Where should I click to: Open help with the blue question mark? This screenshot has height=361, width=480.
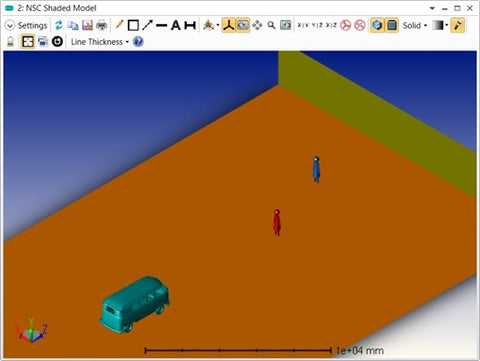(138, 42)
